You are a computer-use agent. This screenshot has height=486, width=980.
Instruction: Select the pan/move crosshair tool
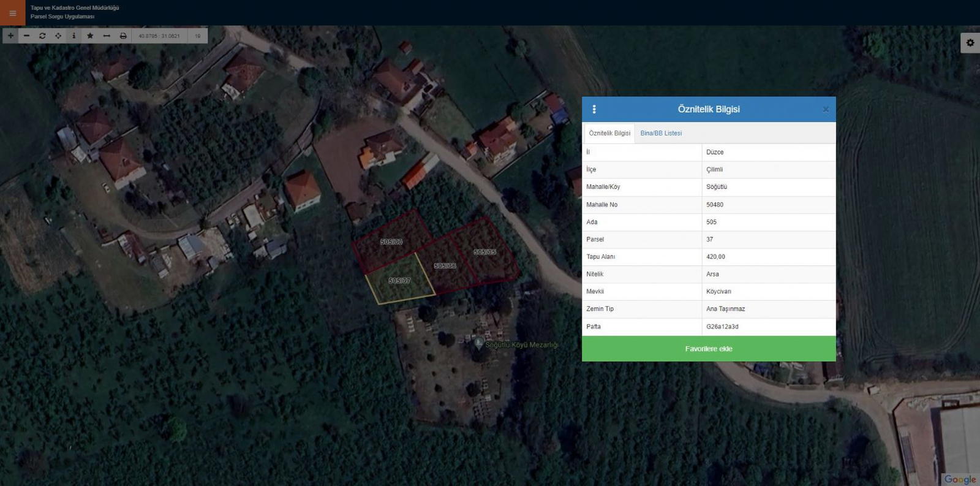coord(58,36)
